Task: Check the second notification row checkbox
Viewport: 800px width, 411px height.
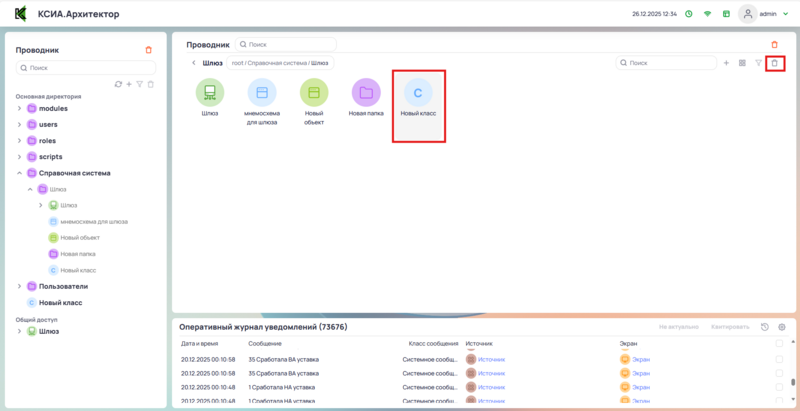Action: (x=779, y=372)
